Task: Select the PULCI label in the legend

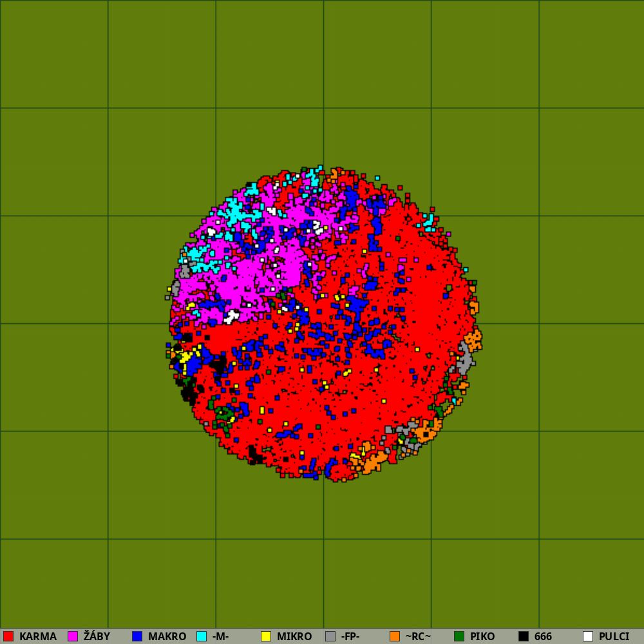Action: point(614,637)
